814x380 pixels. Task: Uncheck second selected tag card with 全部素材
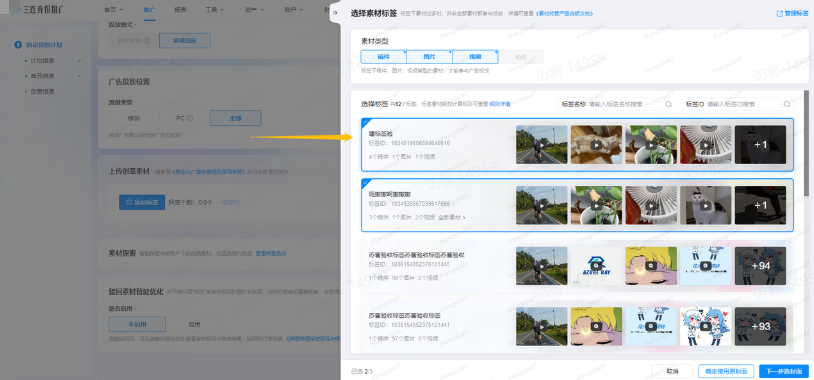(577, 206)
